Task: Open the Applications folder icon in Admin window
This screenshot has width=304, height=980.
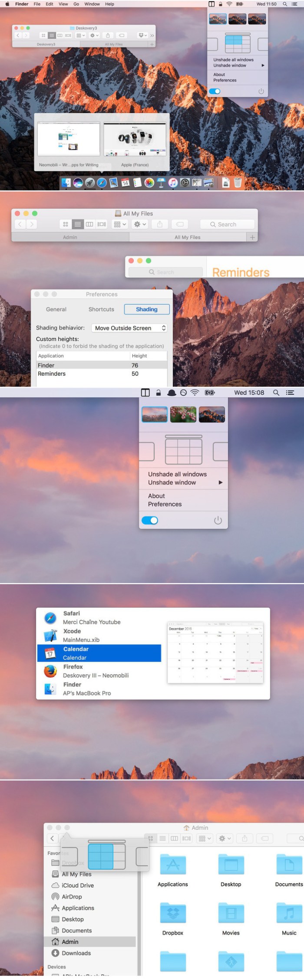Action: 173,864
